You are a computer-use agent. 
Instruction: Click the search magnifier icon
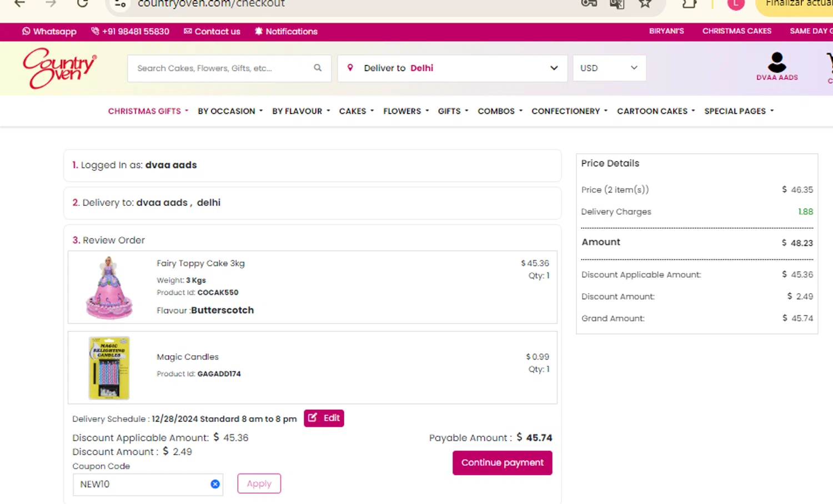[318, 68]
